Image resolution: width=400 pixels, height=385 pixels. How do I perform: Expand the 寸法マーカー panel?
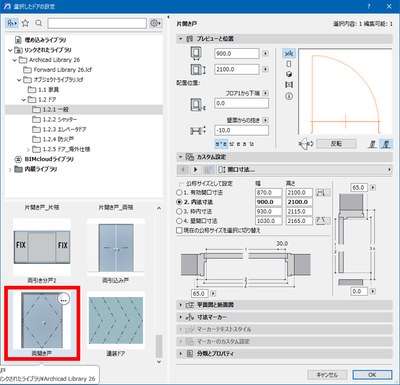[x=181, y=317]
